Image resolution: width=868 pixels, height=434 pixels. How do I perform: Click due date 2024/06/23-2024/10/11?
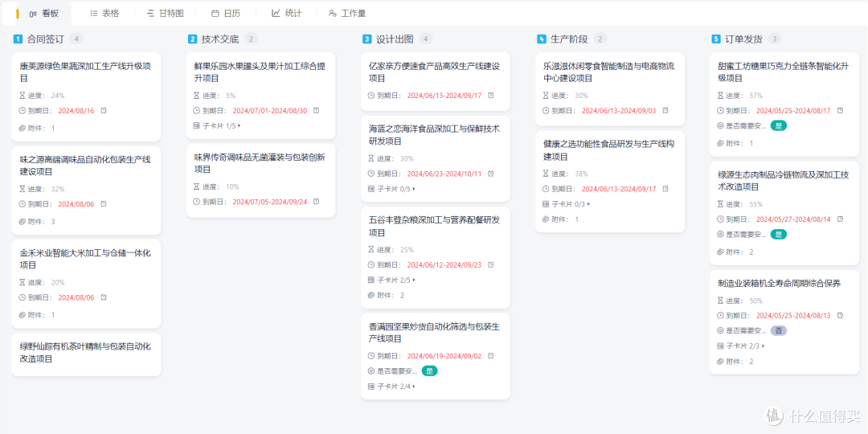[444, 174]
